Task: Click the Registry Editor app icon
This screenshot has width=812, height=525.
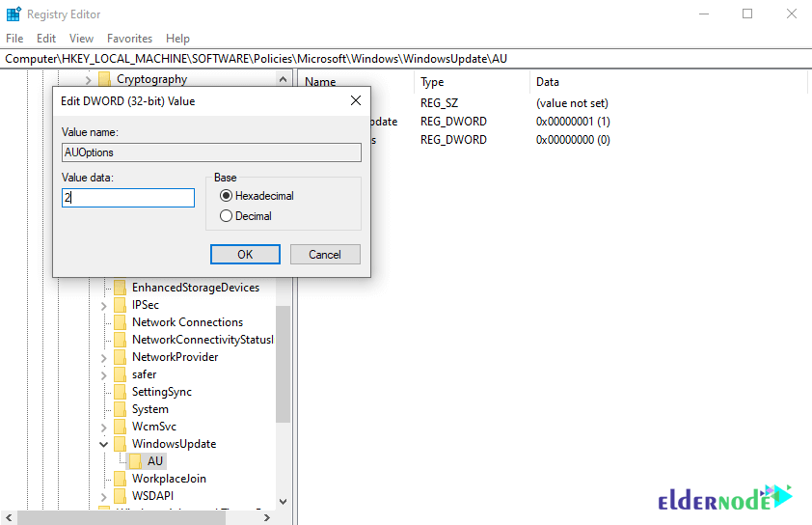Action: 14,14
